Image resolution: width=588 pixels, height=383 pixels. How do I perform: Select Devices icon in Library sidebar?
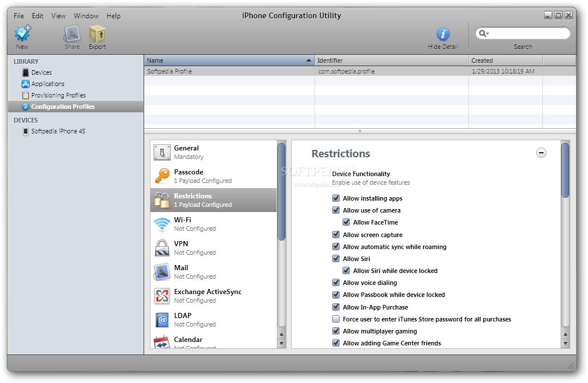click(26, 72)
